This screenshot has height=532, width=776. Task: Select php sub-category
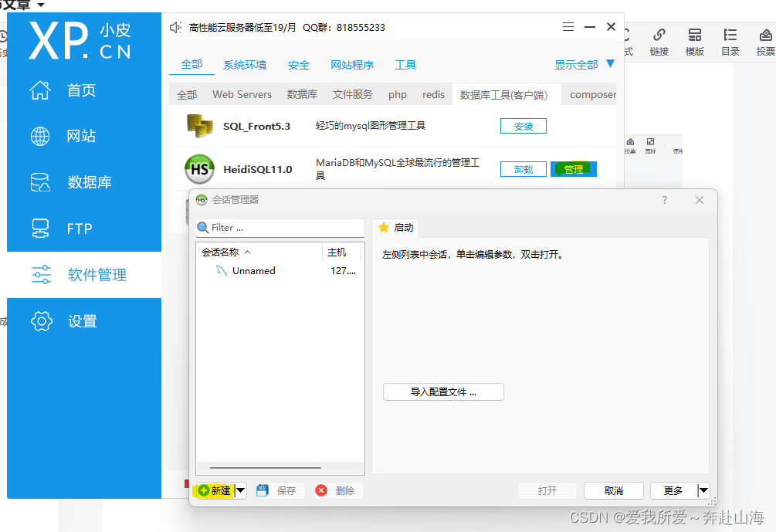coord(398,94)
